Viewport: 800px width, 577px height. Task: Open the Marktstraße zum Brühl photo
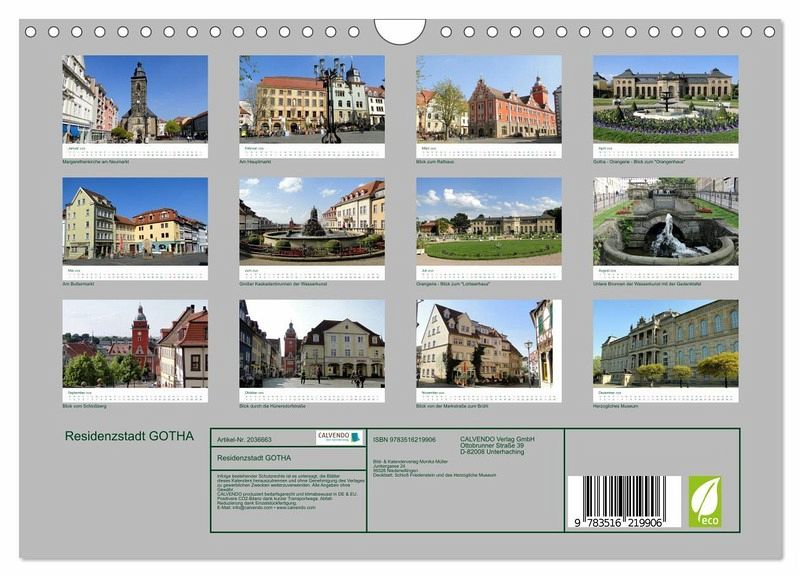(489, 344)
